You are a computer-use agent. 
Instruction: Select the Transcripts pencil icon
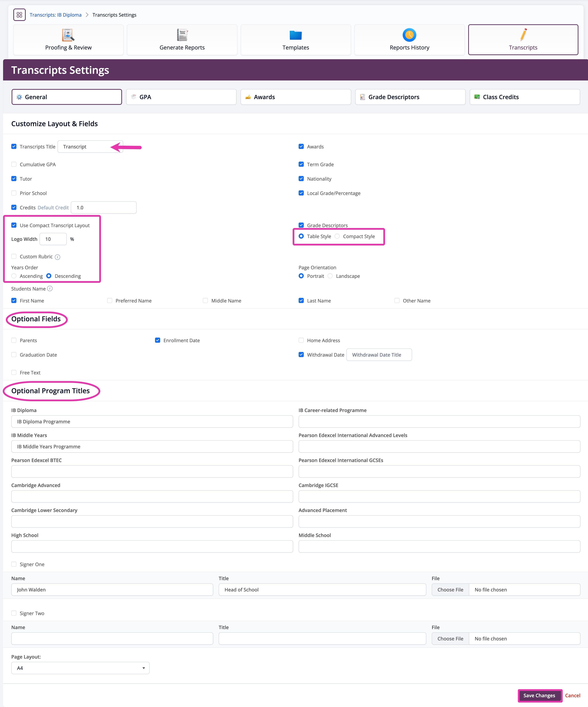pos(523,35)
